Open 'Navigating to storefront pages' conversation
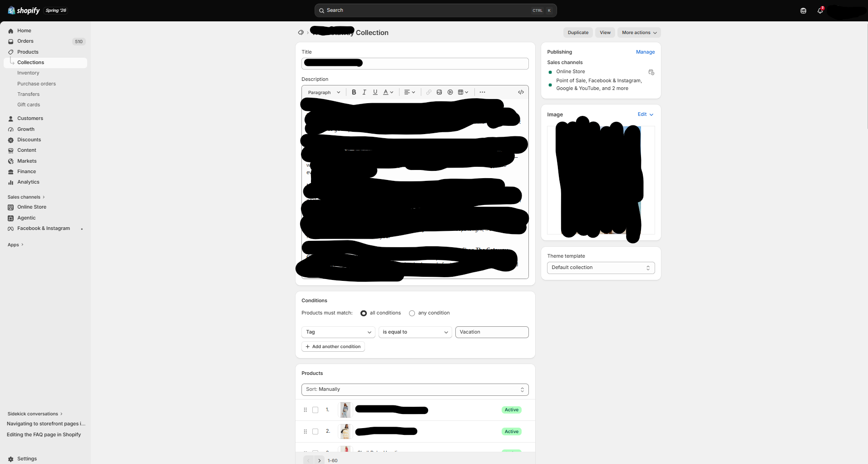 click(x=45, y=424)
